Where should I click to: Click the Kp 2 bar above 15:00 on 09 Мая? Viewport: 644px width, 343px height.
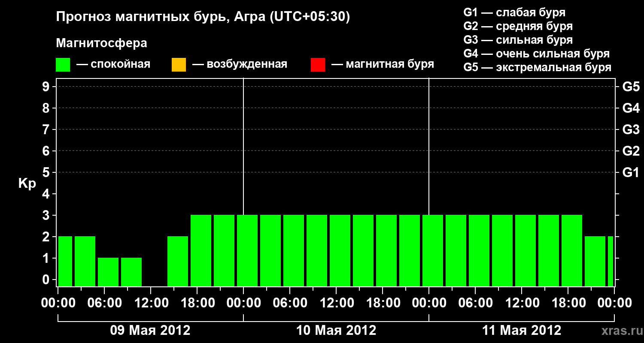coord(178,261)
